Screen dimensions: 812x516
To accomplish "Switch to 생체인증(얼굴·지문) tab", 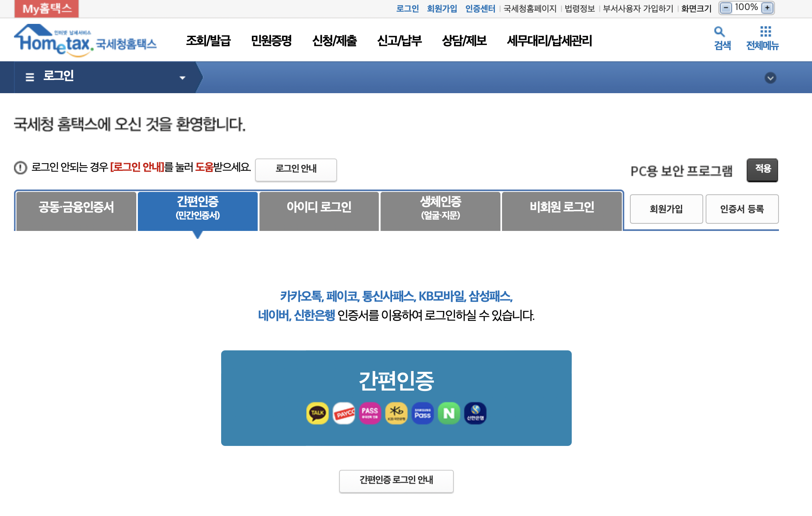I will coord(441,211).
